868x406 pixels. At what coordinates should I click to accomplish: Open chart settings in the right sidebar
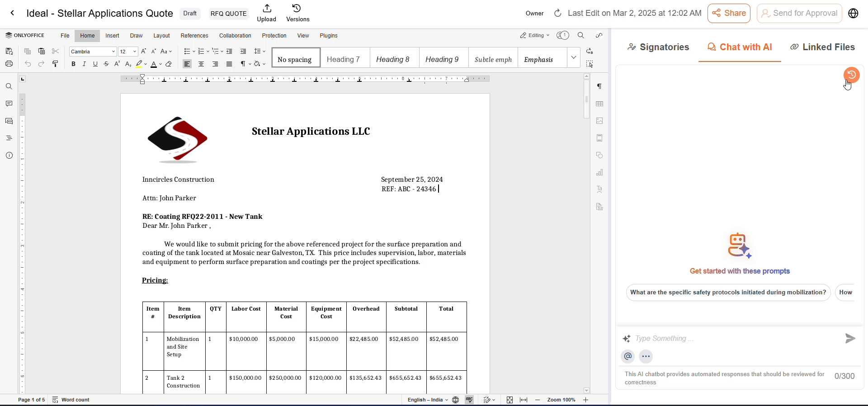600,173
